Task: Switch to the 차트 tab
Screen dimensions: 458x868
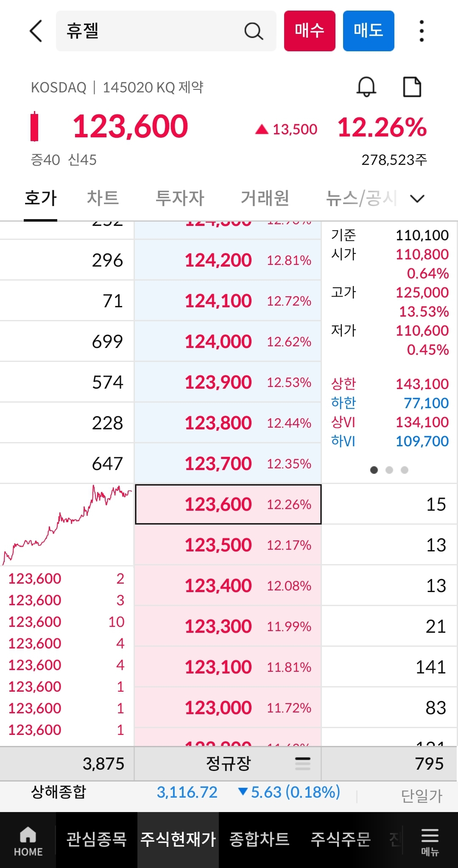Action: [x=103, y=198]
